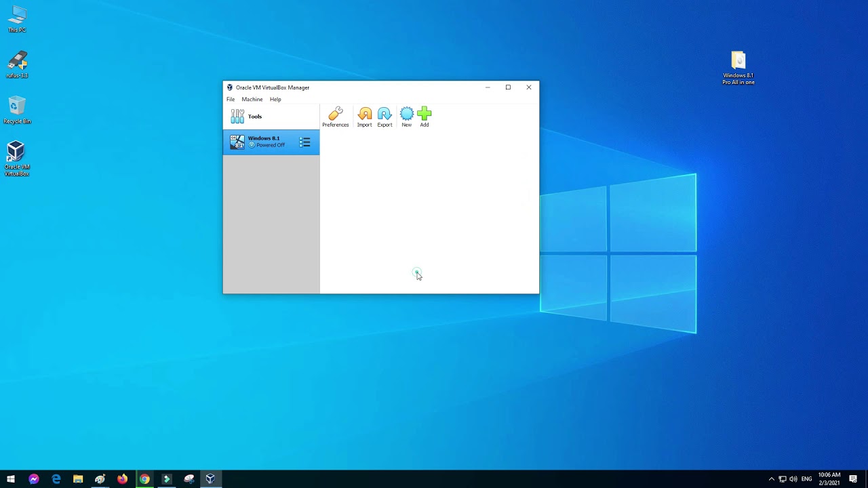Screen dimensions: 868x488
Task: Open VirtualBox Preferences from the toolbar
Action: click(x=335, y=117)
